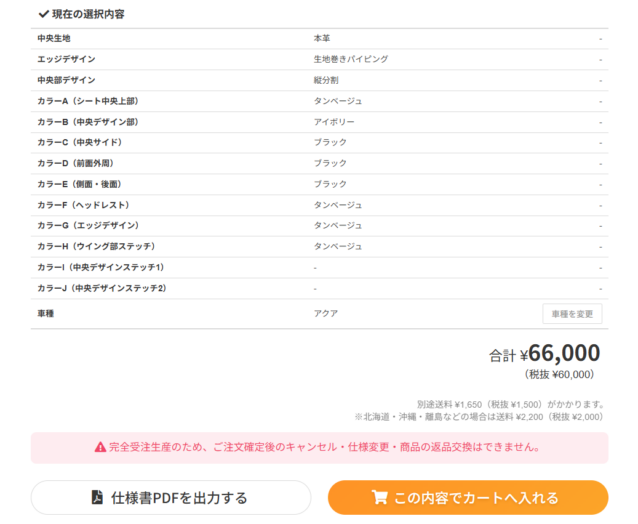Click the アクア vehicle model value
Screen dimensions: 638x524
(x=326, y=313)
